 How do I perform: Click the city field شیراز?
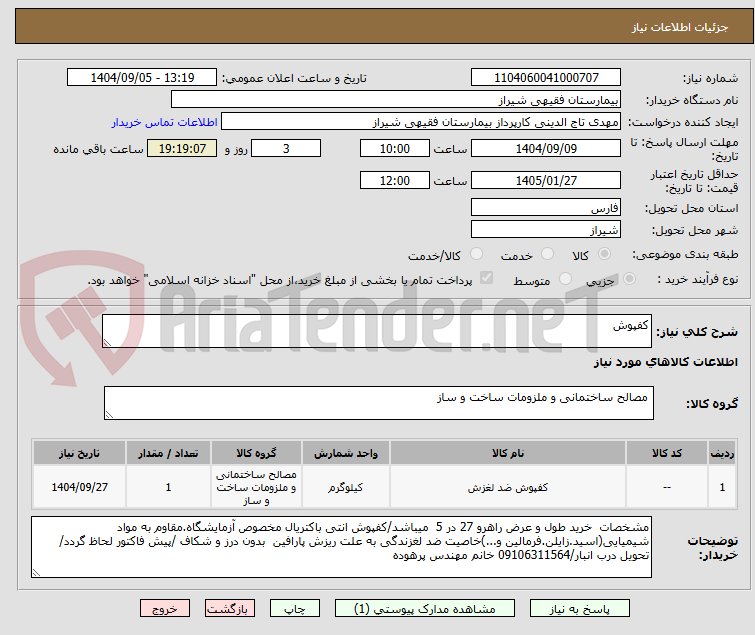[546, 230]
